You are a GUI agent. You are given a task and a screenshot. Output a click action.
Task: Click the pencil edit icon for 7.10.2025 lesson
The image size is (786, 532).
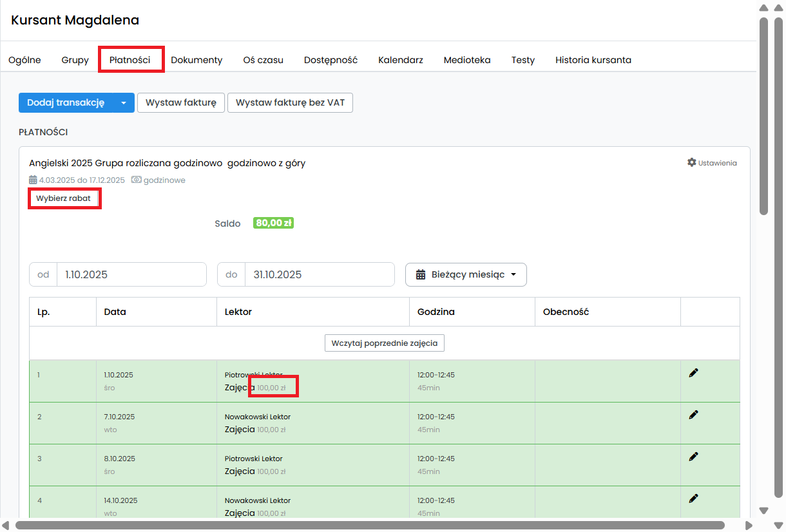coord(693,415)
